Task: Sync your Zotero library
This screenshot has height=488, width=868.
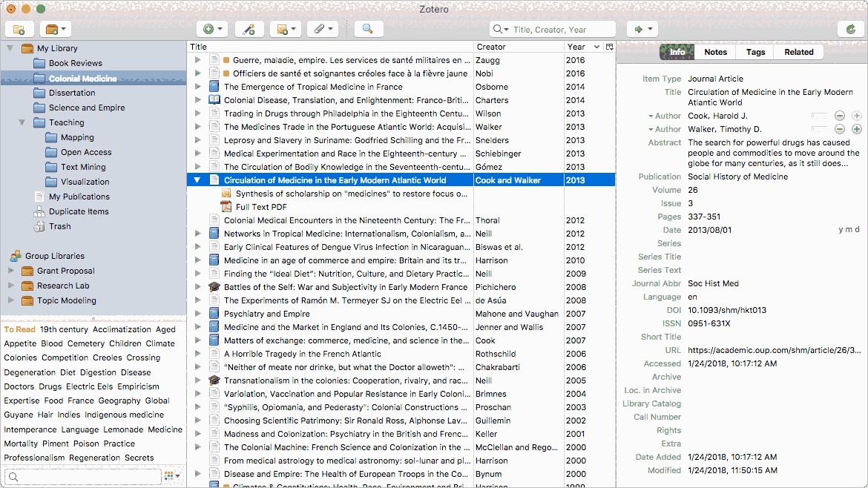Action: click(x=850, y=29)
